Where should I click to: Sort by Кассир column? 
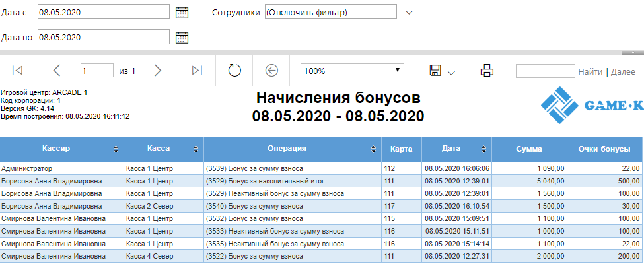point(116,149)
